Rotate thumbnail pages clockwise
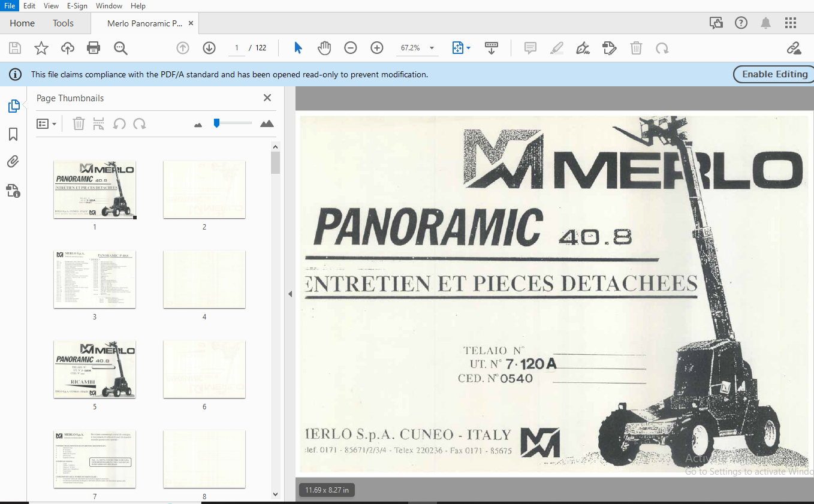814x504 pixels. pos(140,124)
